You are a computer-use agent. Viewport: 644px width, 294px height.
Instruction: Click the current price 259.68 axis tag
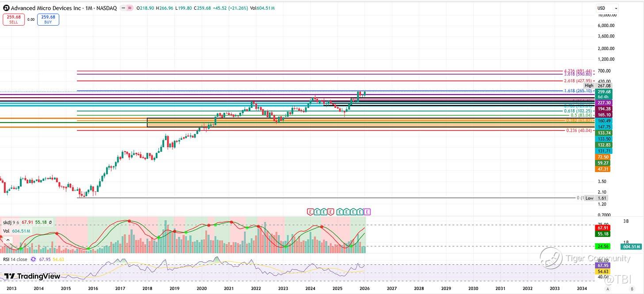pyautogui.click(x=604, y=92)
